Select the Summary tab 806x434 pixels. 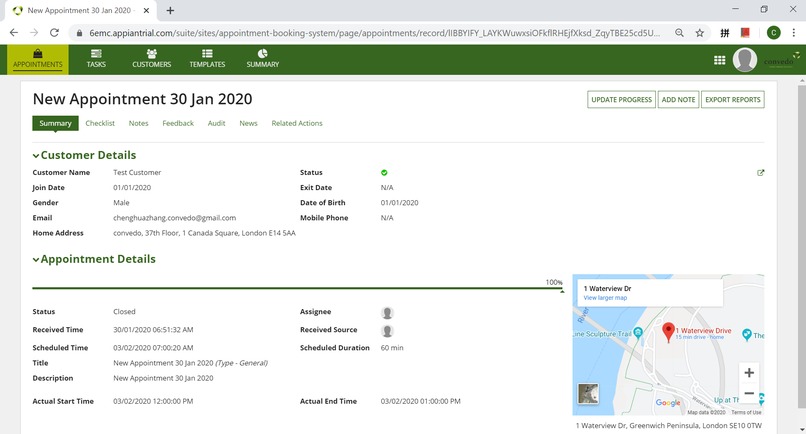point(56,123)
